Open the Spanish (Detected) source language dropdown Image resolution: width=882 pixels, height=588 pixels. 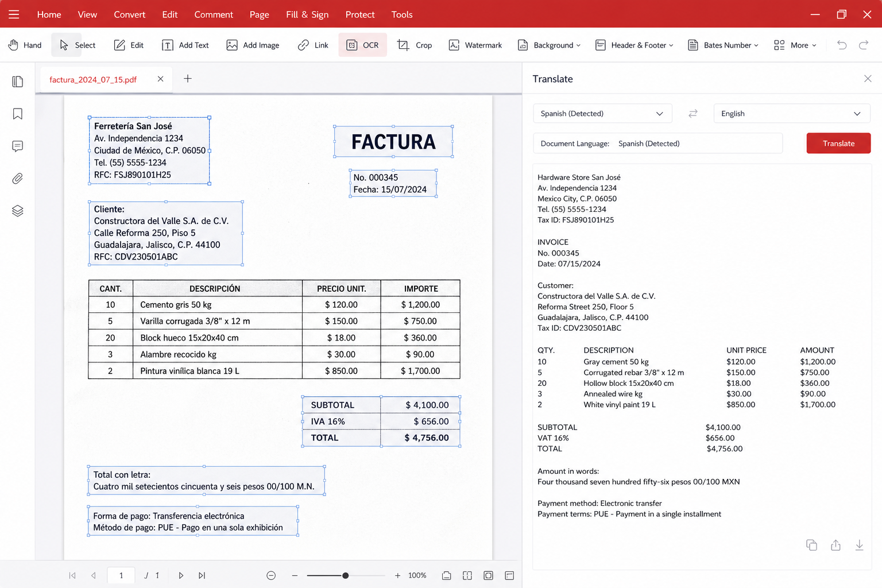(x=602, y=114)
